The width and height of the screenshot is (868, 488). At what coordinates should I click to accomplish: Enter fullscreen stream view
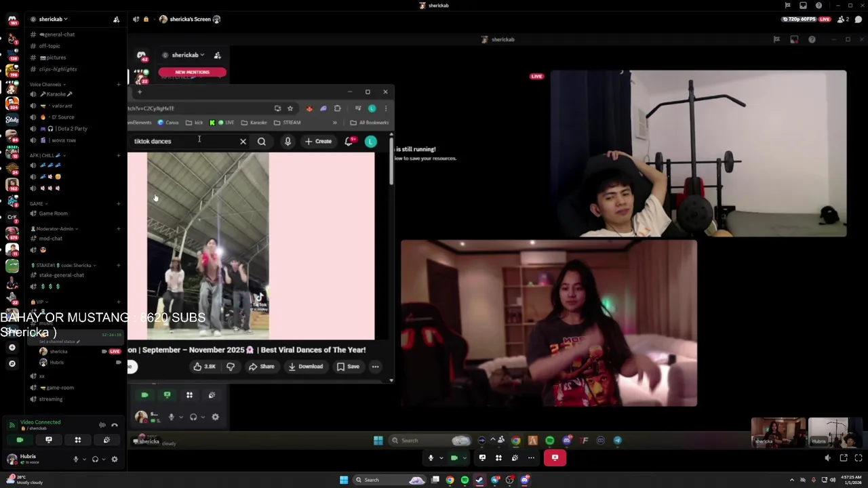click(859, 458)
